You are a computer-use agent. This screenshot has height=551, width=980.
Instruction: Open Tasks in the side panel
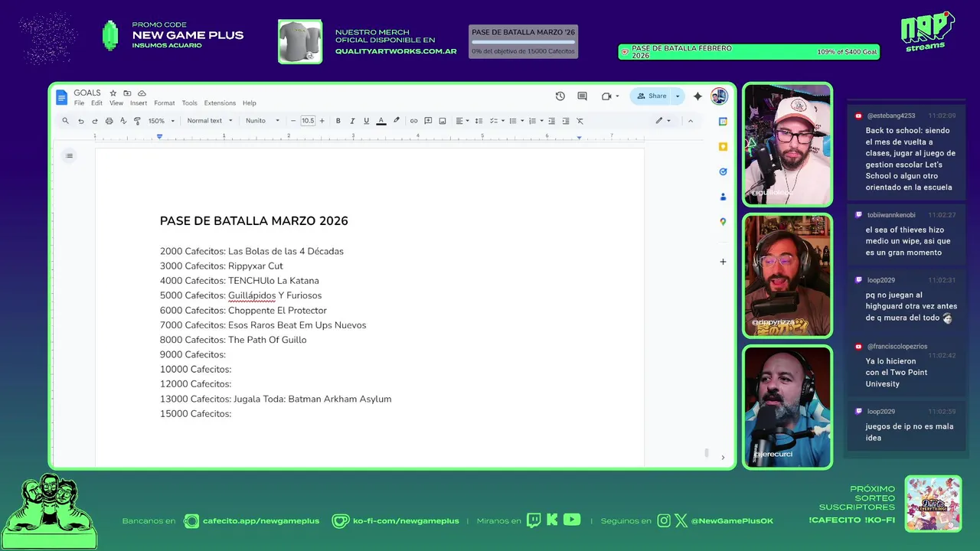click(723, 171)
